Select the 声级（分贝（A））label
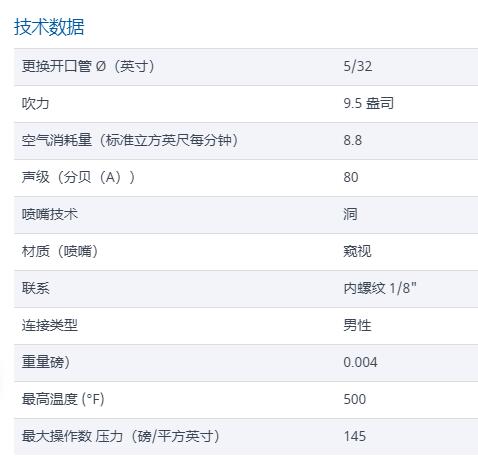The image size is (478, 459). point(78,177)
